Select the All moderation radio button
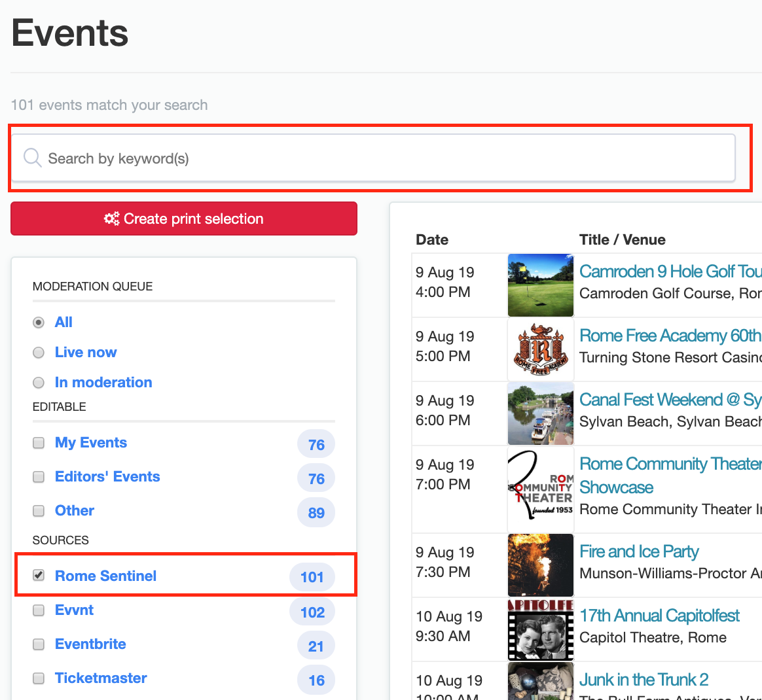This screenshot has width=762, height=700. pyautogui.click(x=39, y=323)
